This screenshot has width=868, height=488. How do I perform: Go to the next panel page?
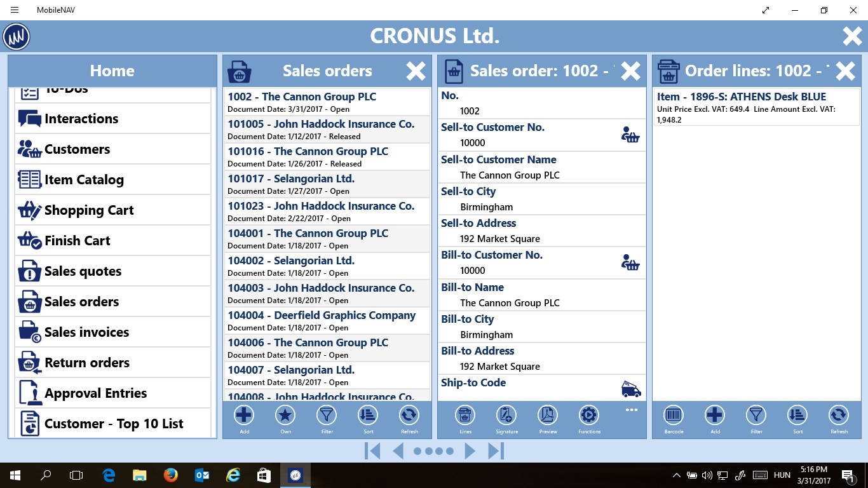pos(470,451)
